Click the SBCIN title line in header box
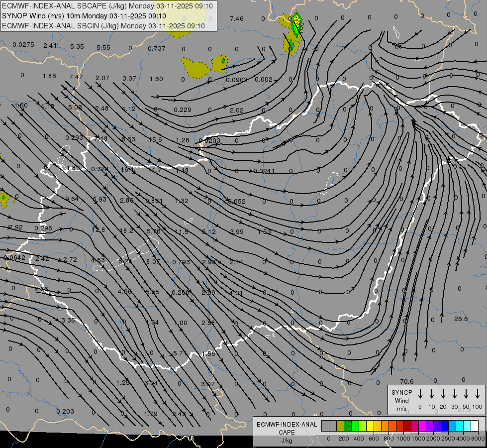The height and width of the screenshot is (448, 487). (x=103, y=26)
